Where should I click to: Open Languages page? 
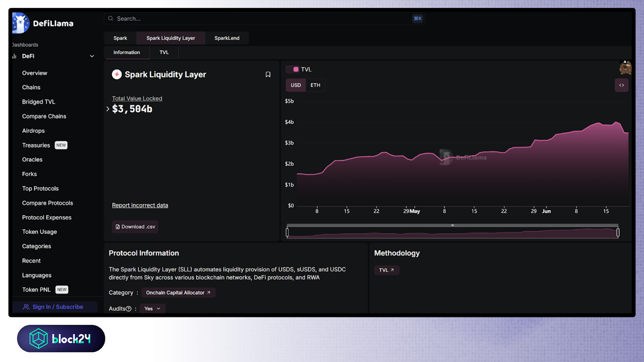pos(37,276)
